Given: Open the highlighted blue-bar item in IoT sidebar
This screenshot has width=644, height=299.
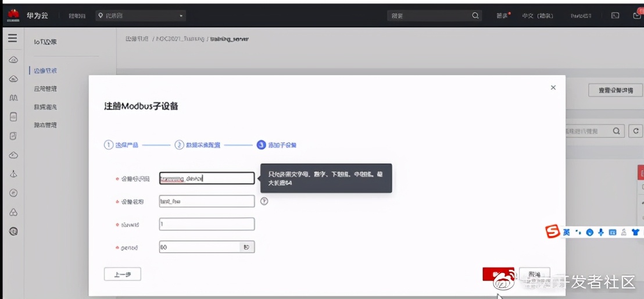Looking at the screenshot, I should tap(45, 70).
